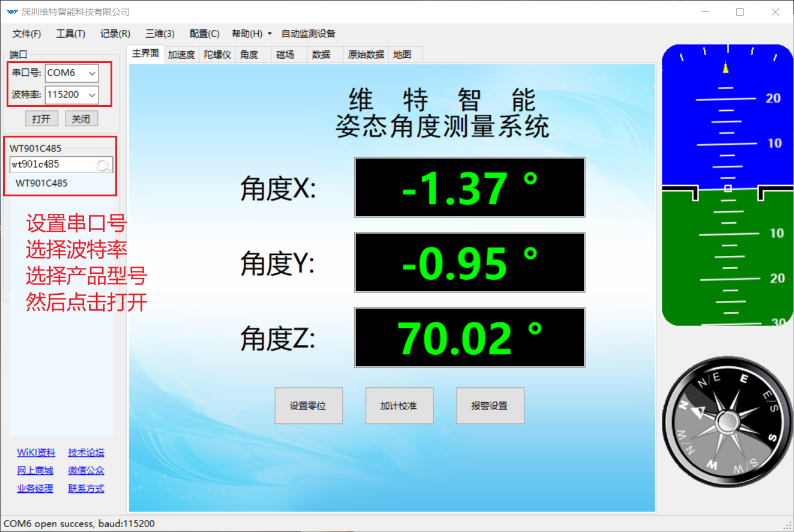Screen dimensions: 794x532
Task: Open the 配置(C) menu
Action: 204,34
